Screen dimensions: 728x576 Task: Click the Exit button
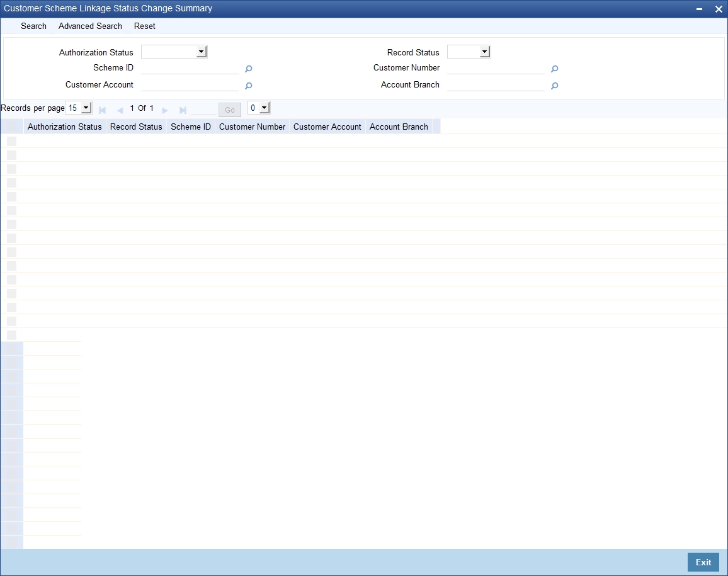click(703, 562)
